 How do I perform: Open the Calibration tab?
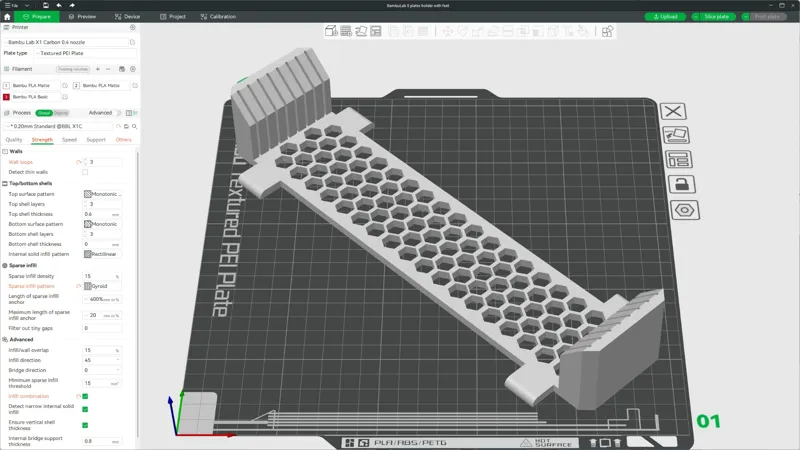coord(218,16)
